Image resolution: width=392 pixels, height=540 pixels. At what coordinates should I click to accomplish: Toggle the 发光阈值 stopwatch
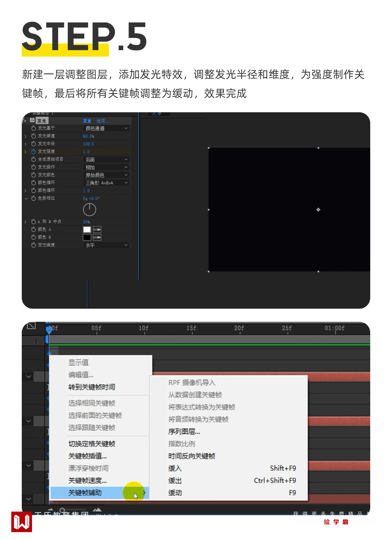pos(34,136)
